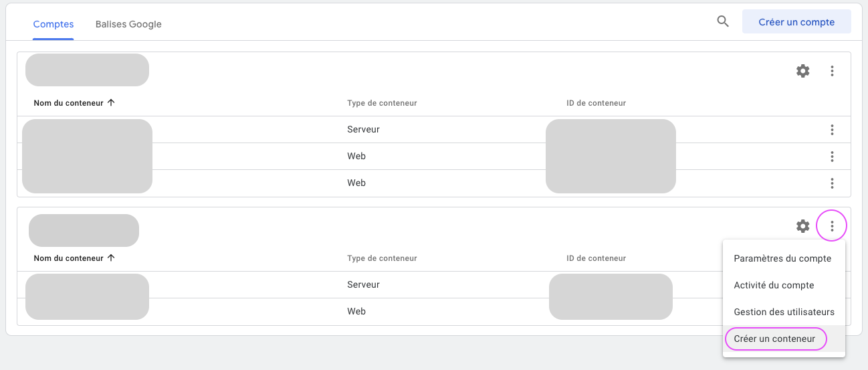Select Serveur type cell in two-container account
The height and width of the screenshot is (370, 868).
tap(363, 285)
